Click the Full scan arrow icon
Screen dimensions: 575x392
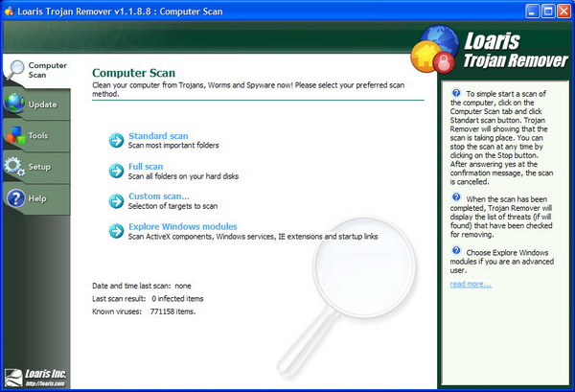(116, 171)
